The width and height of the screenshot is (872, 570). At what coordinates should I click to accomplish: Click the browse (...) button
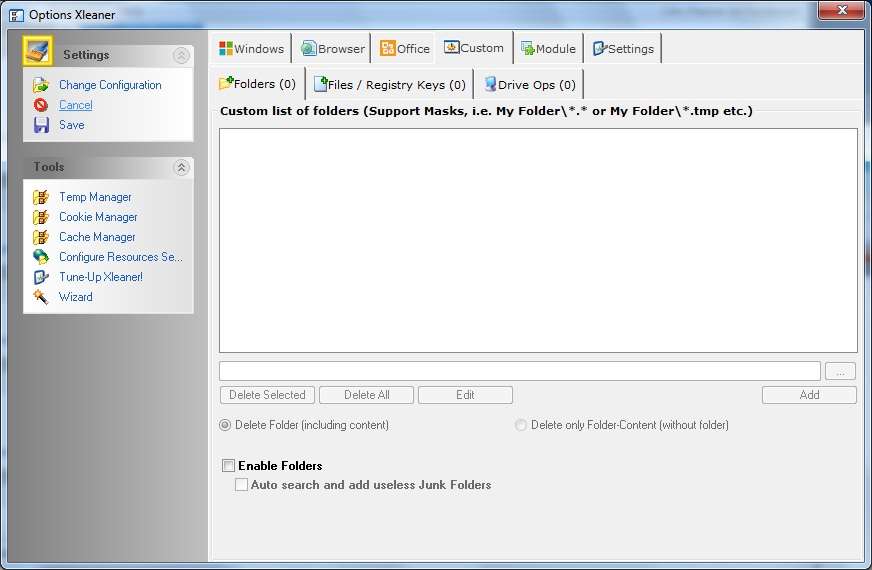pyautogui.click(x=840, y=371)
